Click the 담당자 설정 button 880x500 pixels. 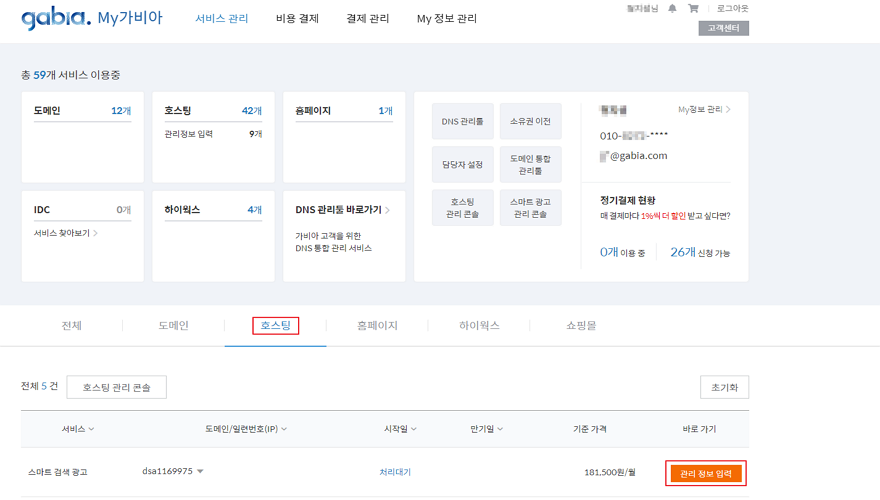click(462, 164)
